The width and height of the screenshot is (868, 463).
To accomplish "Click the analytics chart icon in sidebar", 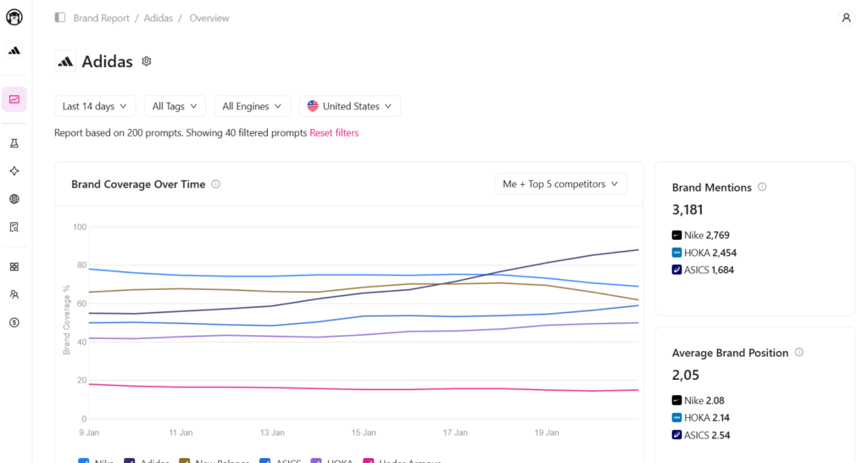I will coord(14,99).
